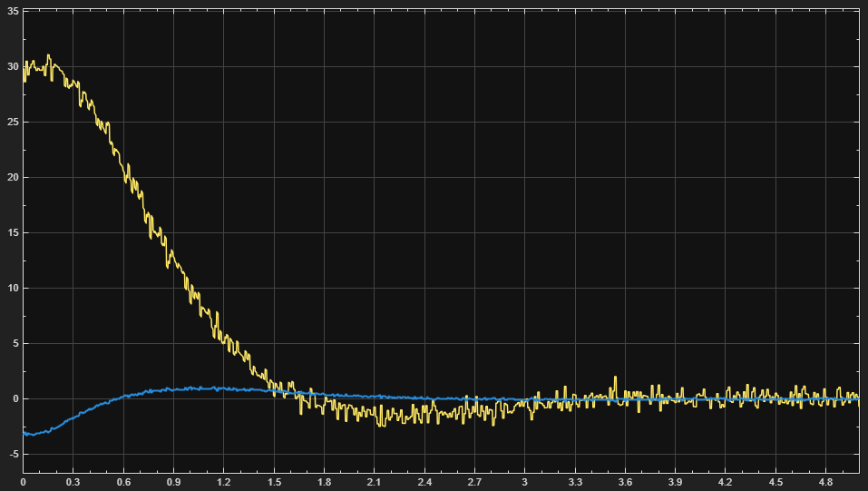The image size is (868, 491).
Task: Select the yellow signal's peak near 31
Action: [49, 54]
